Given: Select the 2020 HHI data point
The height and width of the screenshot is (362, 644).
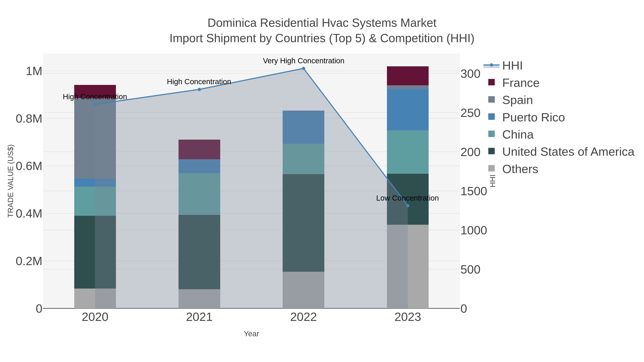Looking at the screenshot, I should point(95,104).
